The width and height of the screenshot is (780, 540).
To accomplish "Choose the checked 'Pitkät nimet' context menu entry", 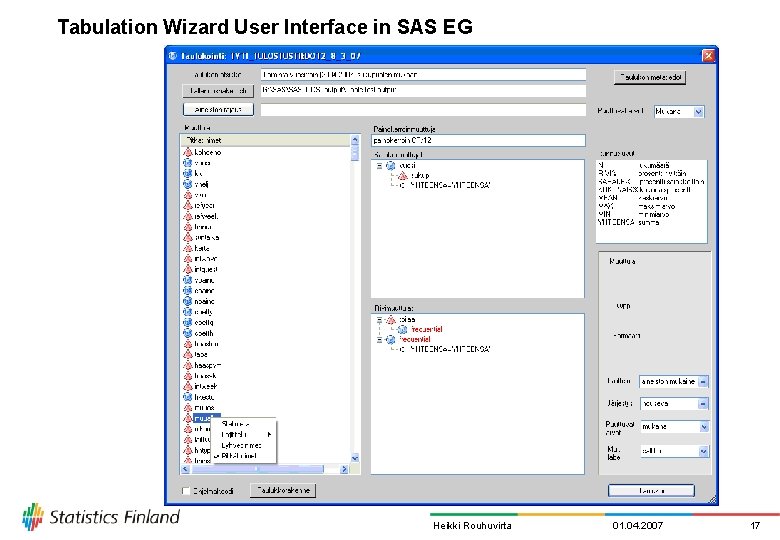I will [243, 455].
